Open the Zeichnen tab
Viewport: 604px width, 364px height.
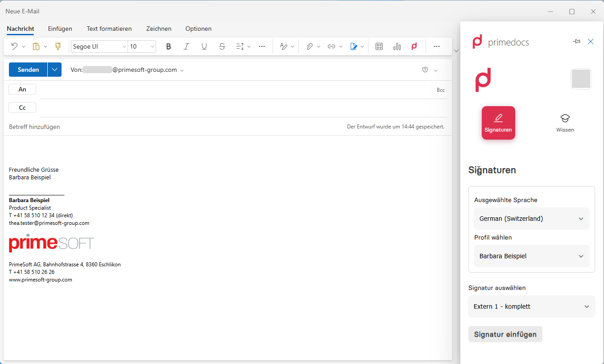[159, 29]
